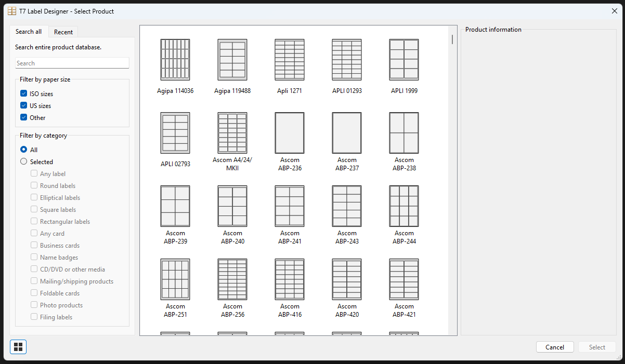Pick the Ascom ABP-236 full-sheet template
Image resolution: width=625 pixels, height=364 pixels.
(290, 133)
